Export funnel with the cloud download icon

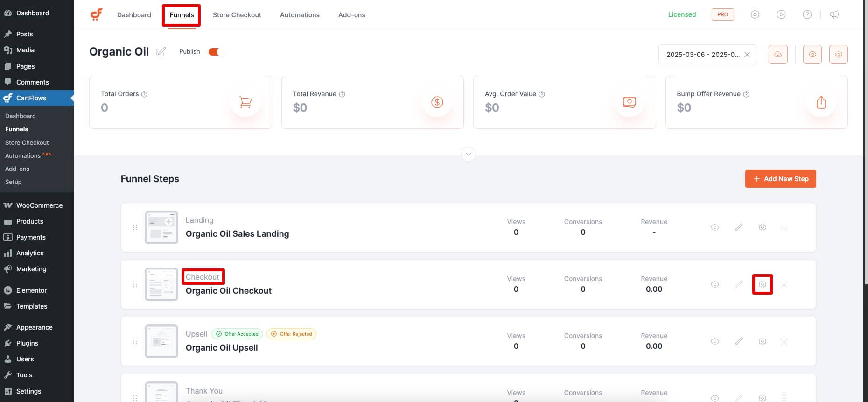(x=778, y=55)
